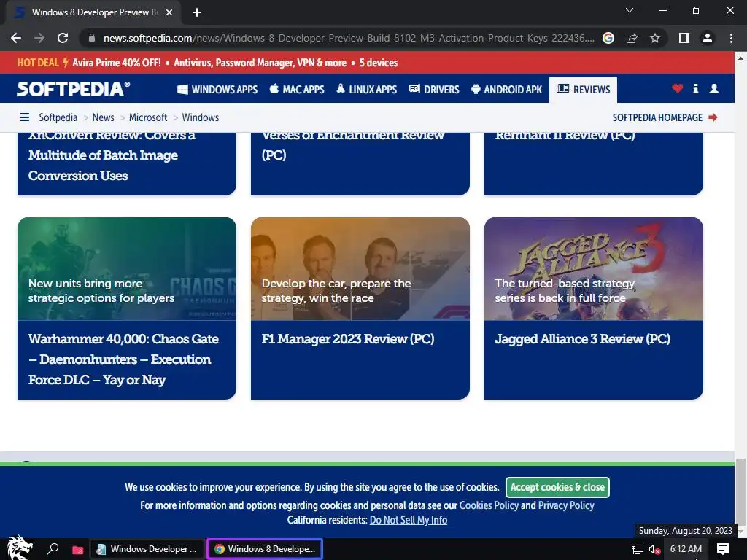Open Do Not Sell My Info link
Viewport: 747px width, 560px height.
(409, 520)
